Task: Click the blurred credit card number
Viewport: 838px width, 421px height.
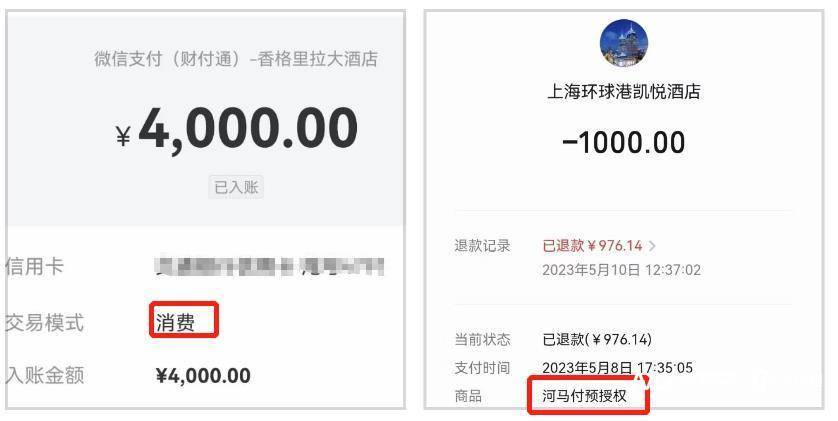Action: click(269, 266)
